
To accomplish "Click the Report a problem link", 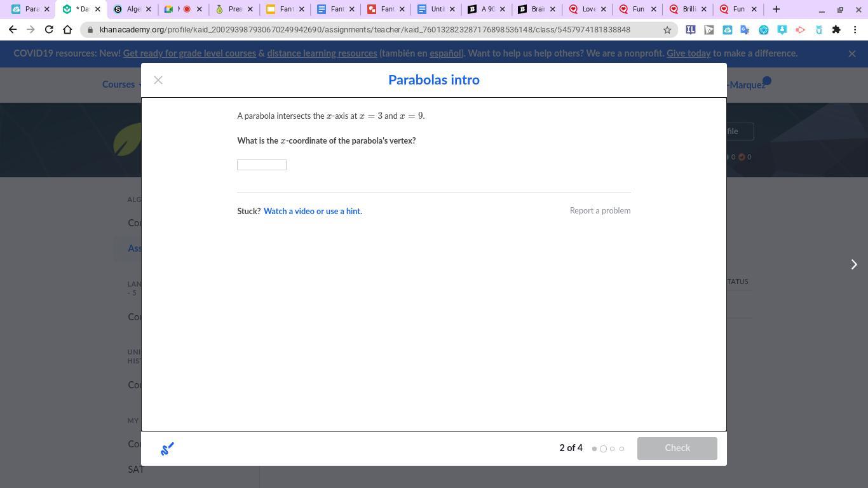I will 600,211.
